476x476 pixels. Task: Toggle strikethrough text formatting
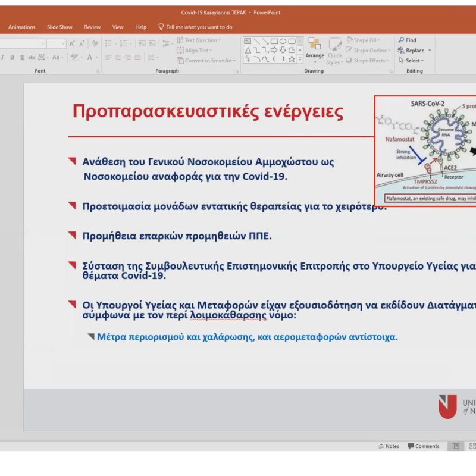pos(32,58)
